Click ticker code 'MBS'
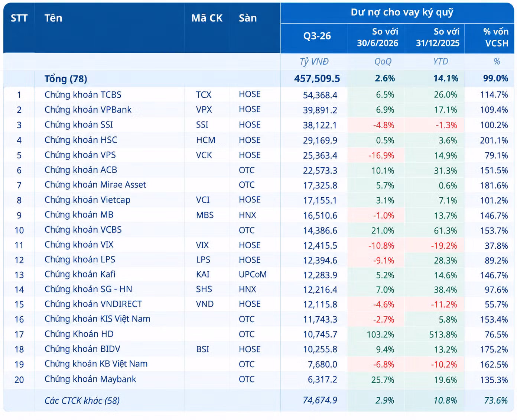517x420 pixels. point(205,215)
